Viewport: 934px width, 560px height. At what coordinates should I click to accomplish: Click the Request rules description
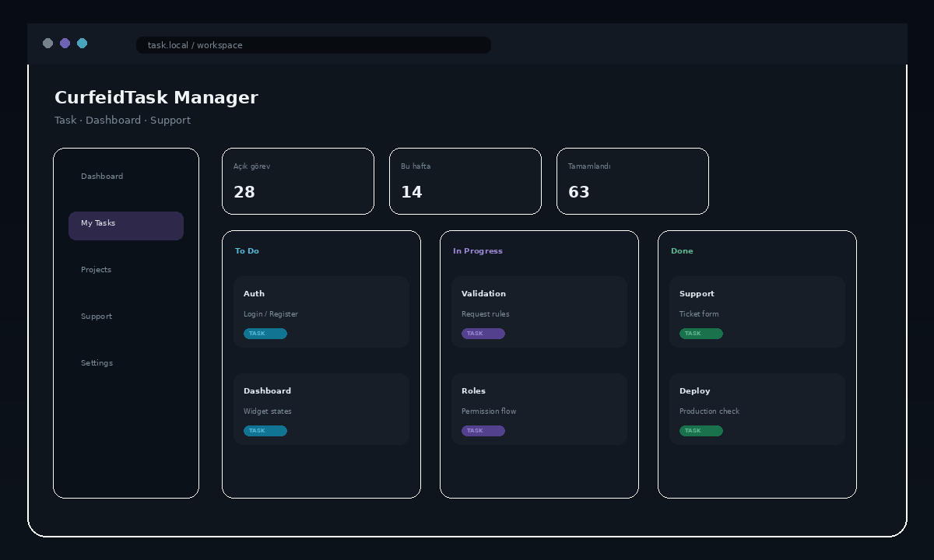(486, 314)
